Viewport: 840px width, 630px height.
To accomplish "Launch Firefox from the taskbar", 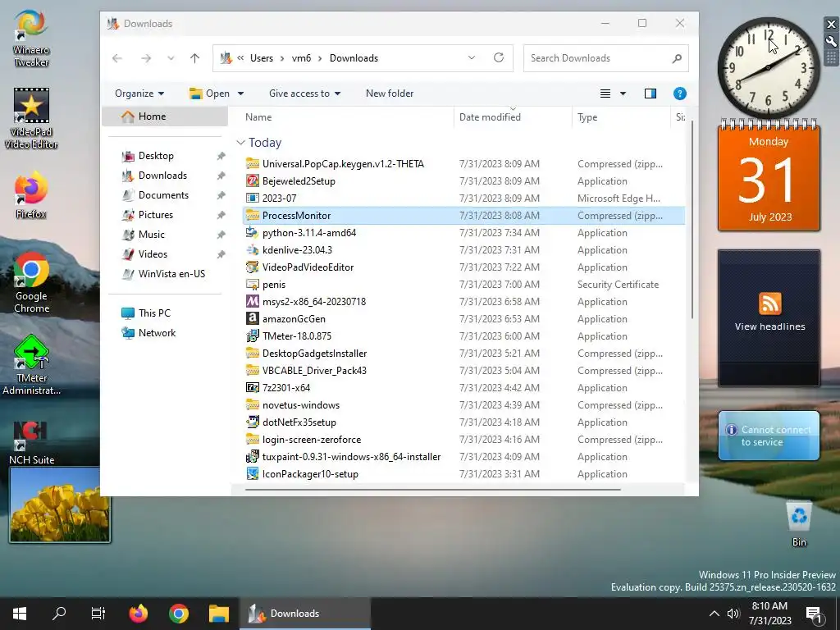I will coord(139,614).
